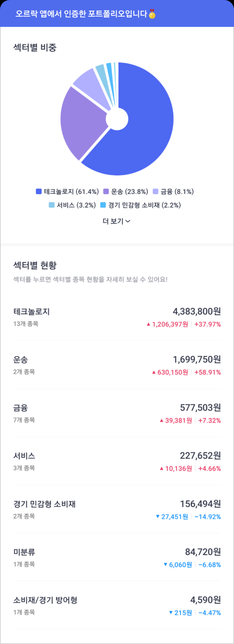Open the 서비스 sector row
The width and height of the screenshot is (234, 644).
[x=117, y=461]
